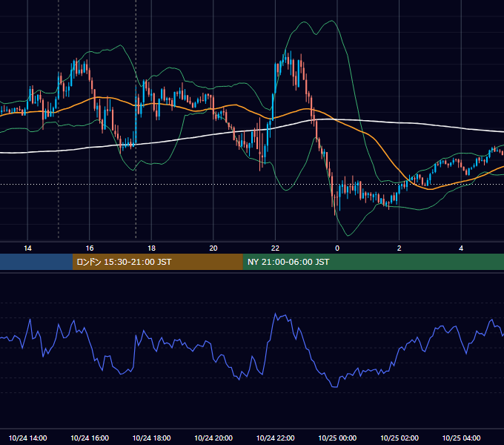Viewport: 504px width, 445px height.
Task: Click hour label 2 on time axis
Action: point(399,248)
